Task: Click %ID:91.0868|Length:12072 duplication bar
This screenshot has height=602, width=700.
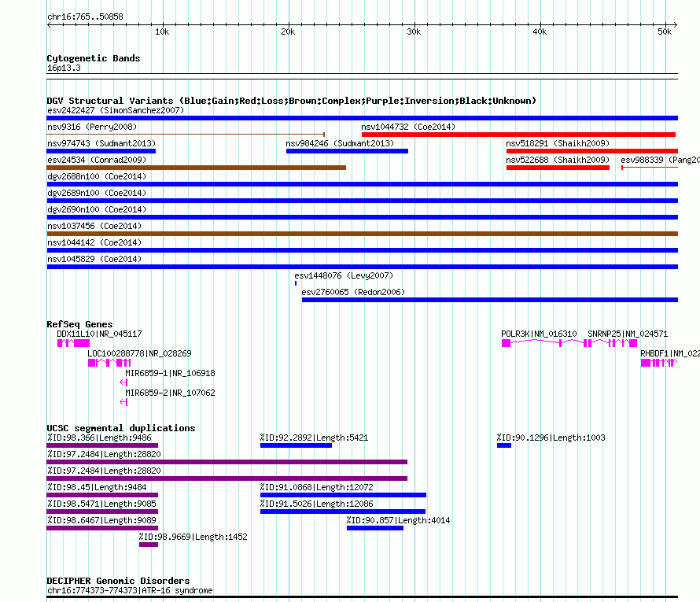Action: coord(343,495)
